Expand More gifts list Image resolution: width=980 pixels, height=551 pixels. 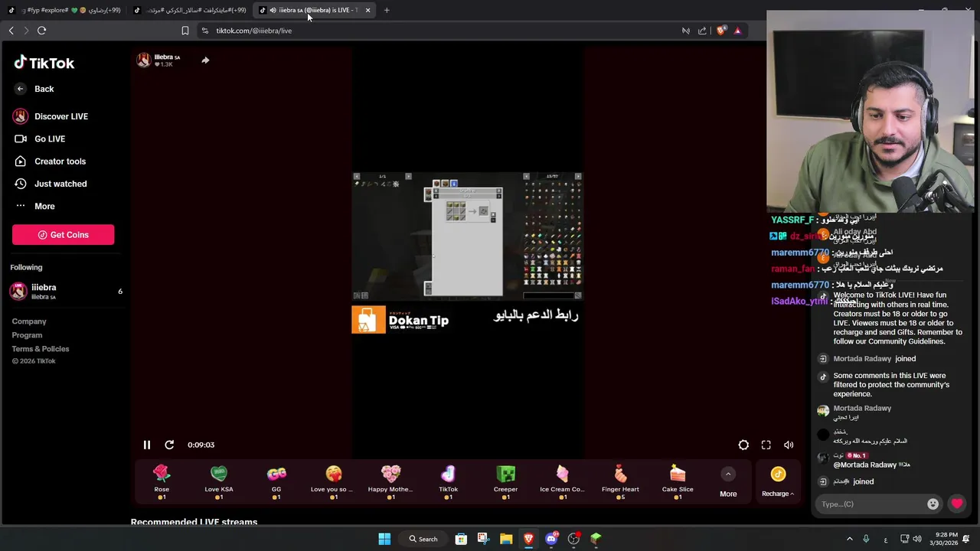point(728,483)
